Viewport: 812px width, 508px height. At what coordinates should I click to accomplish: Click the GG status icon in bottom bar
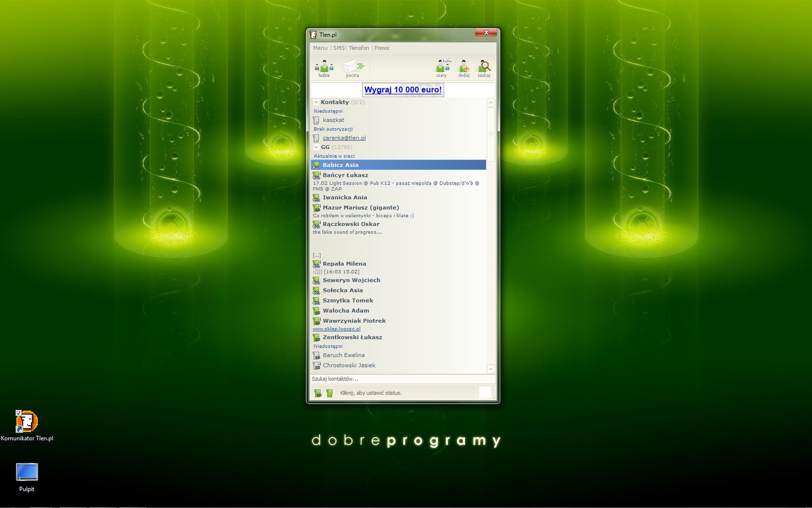click(x=318, y=393)
